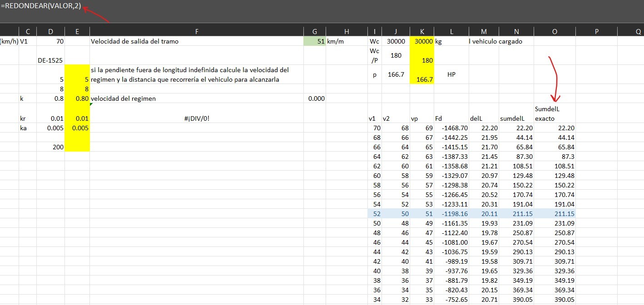
Task: Select the HP label cell
Action: tap(451, 74)
